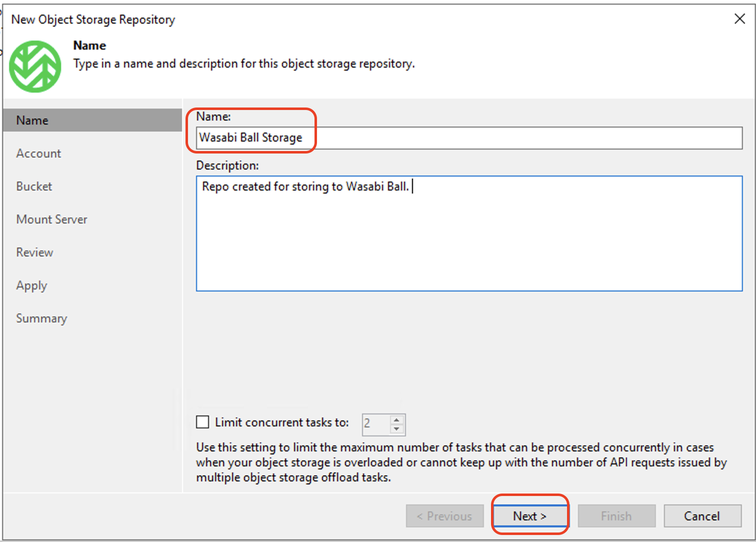Viewport: 756px width, 542px height.
Task: Click the 'Limit concurrent tasks to:' label
Action: click(281, 422)
